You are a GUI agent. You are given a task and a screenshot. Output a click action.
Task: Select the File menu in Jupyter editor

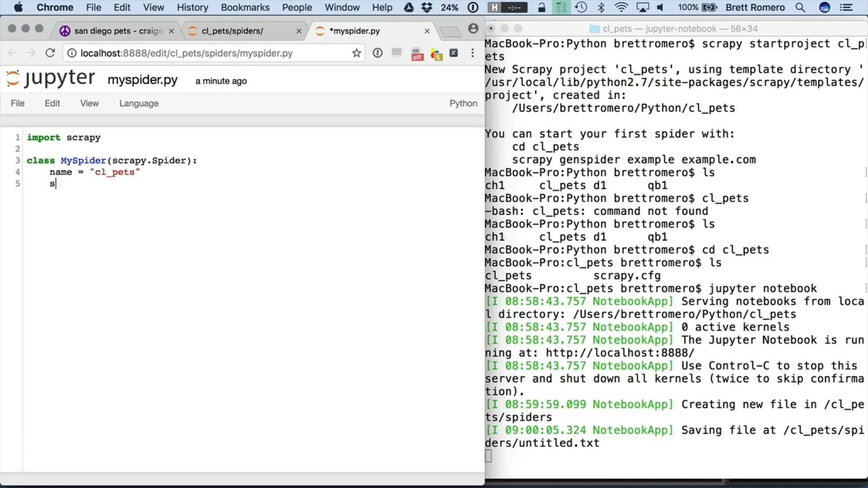point(17,103)
